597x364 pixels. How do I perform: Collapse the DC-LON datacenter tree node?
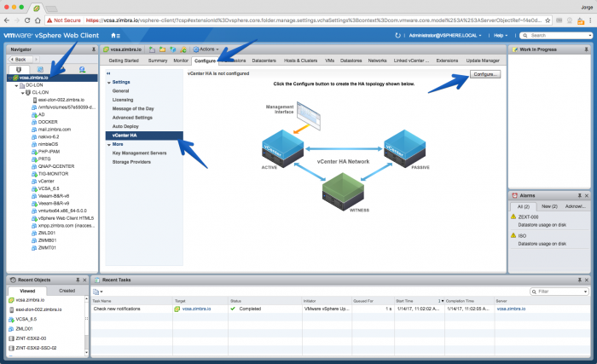(16, 85)
